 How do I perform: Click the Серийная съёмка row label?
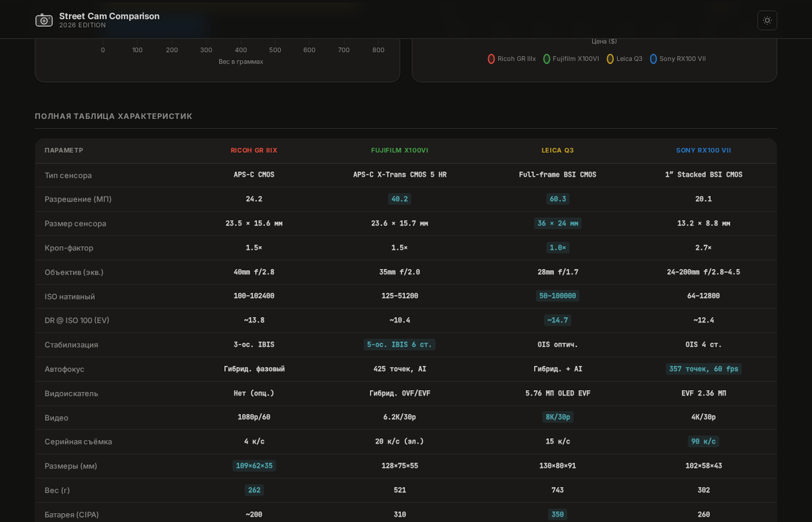click(78, 442)
